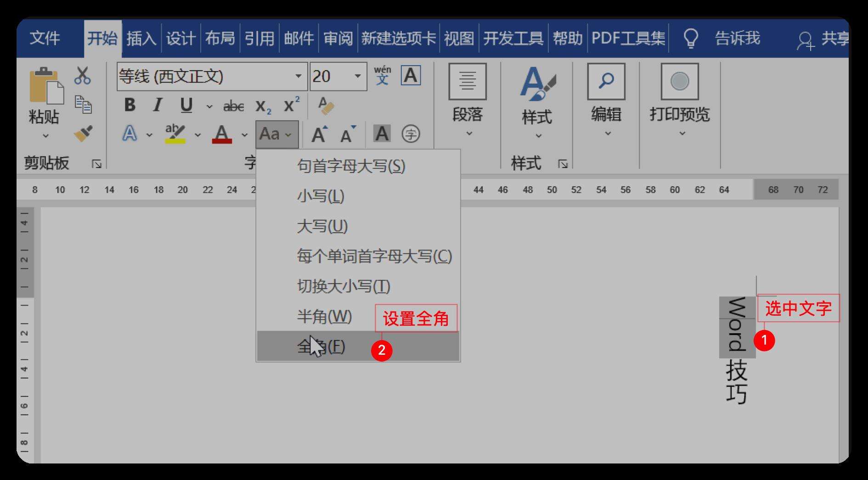
Task: Click the vertical 技巧 text
Action: pos(737,382)
